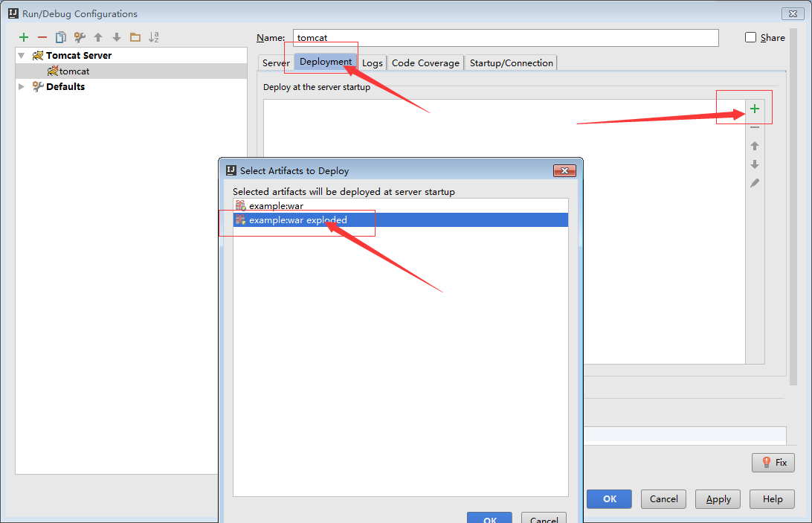Sort configurations alphabetically
The height and width of the screenshot is (523, 812).
point(154,37)
